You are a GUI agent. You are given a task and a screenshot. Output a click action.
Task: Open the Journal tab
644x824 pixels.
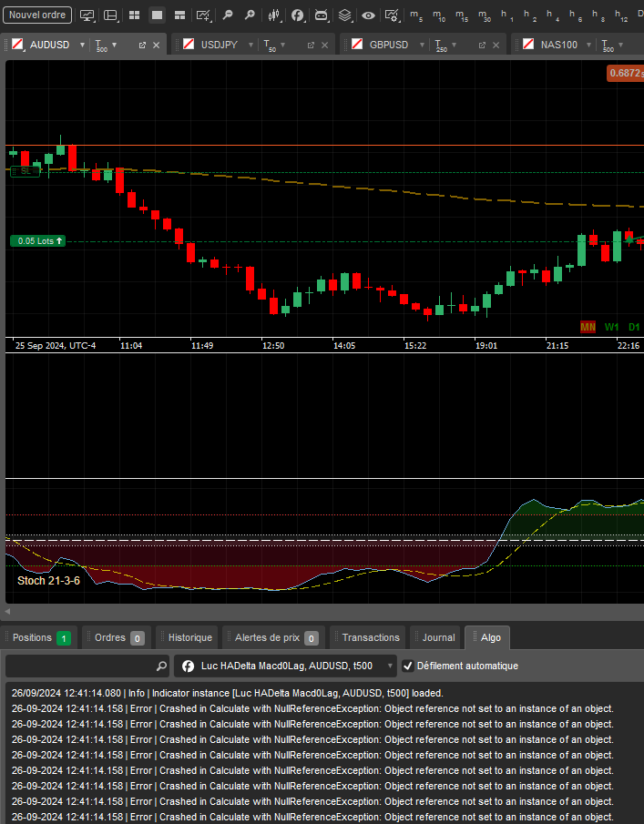pos(435,637)
